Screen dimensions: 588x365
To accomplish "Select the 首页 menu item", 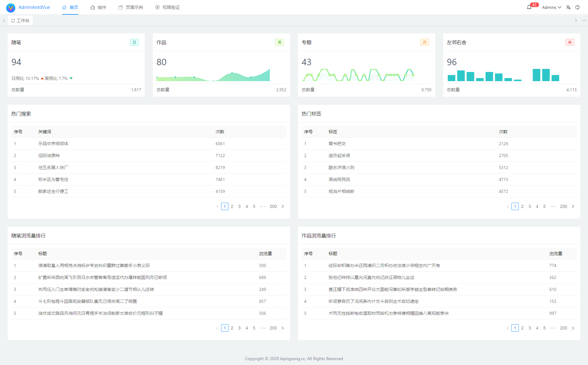I will [70, 7].
